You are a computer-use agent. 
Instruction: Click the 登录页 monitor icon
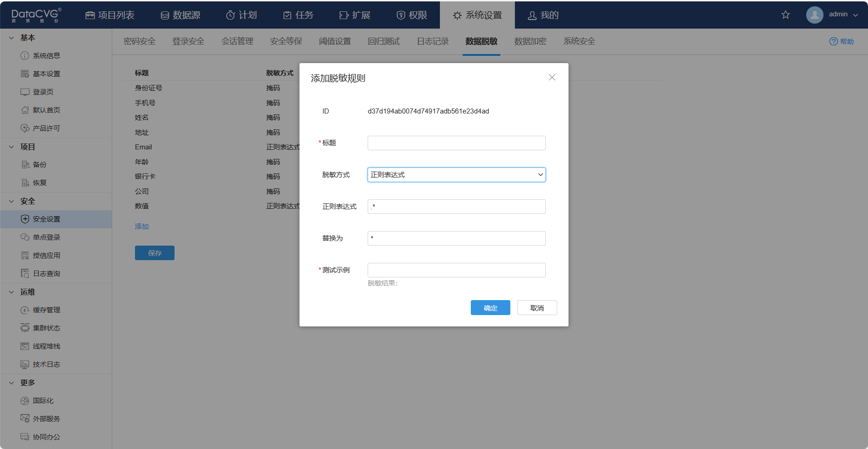point(25,92)
